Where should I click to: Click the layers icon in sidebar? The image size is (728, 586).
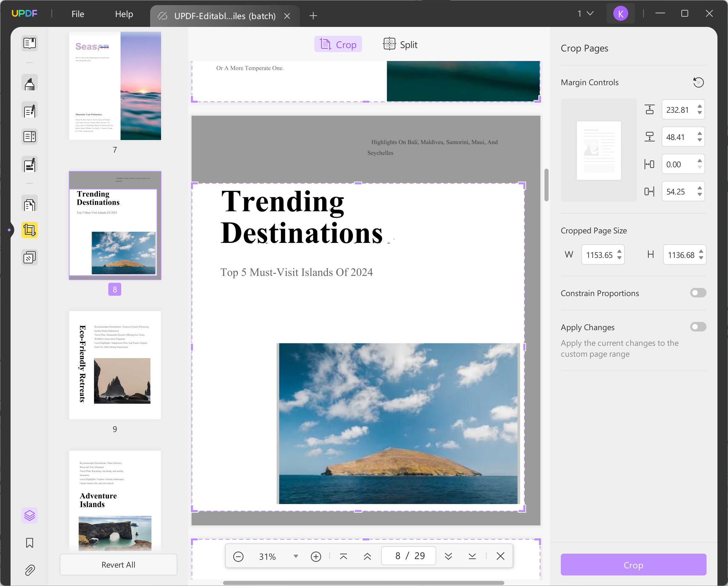(30, 515)
